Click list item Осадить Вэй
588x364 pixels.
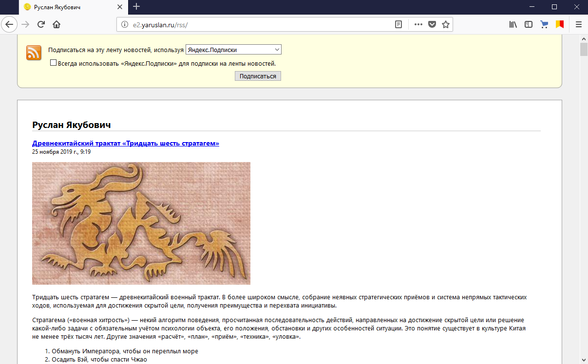point(99,360)
